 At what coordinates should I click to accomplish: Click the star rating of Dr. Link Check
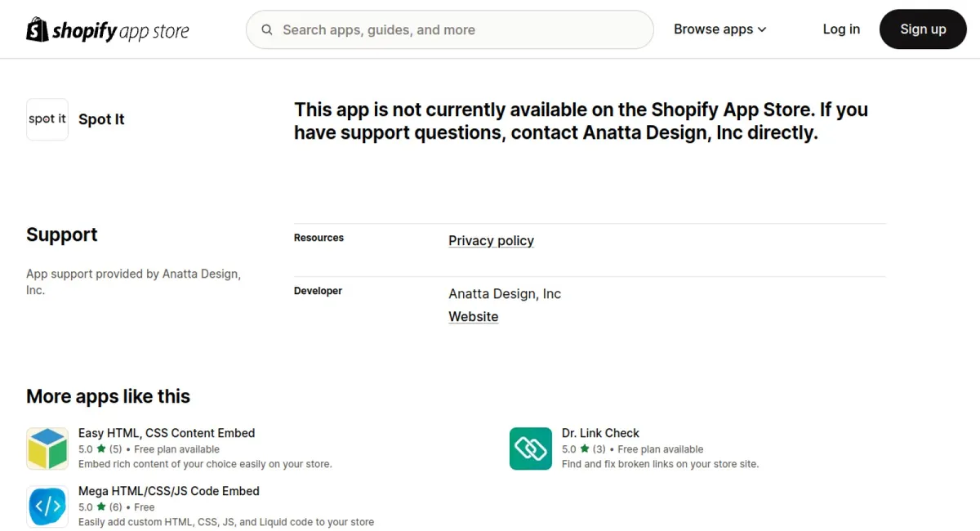pos(585,449)
